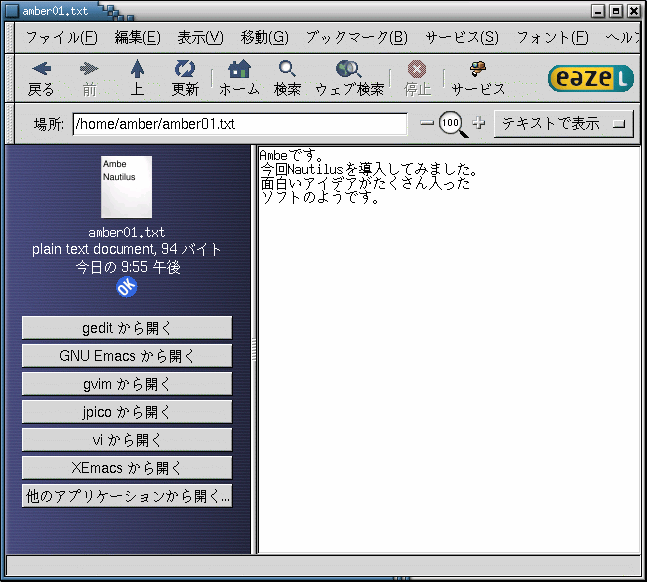Zoom in with the plus icon
The height and width of the screenshot is (582, 647).
click(x=479, y=123)
